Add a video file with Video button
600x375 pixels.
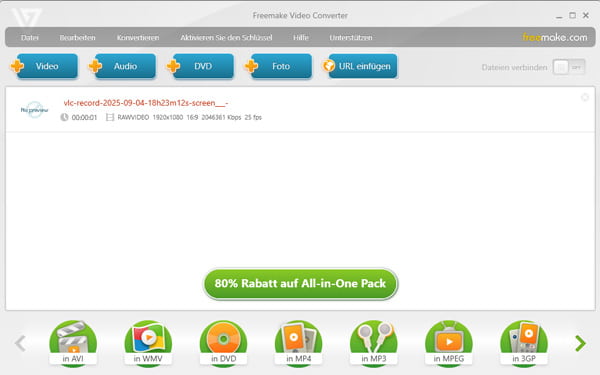[47, 66]
